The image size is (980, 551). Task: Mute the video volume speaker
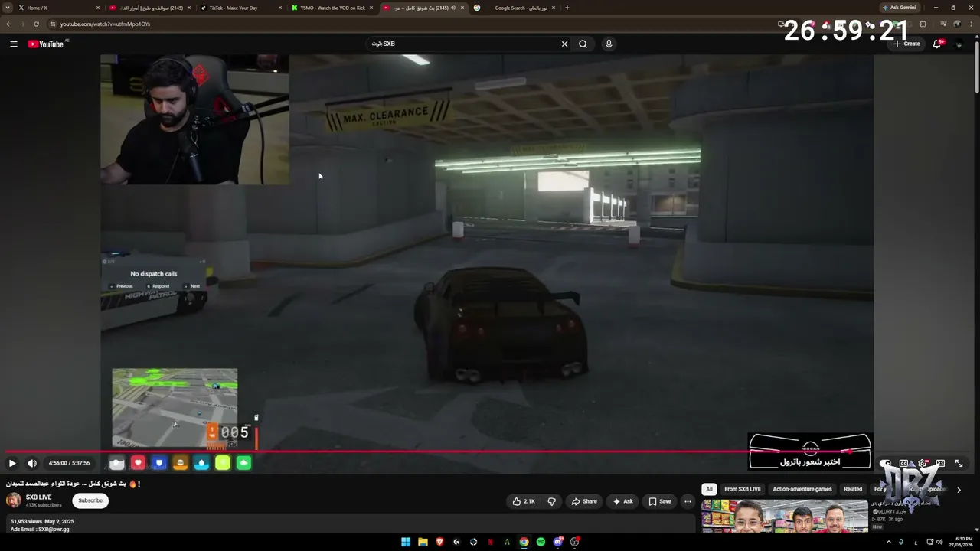click(x=32, y=463)
